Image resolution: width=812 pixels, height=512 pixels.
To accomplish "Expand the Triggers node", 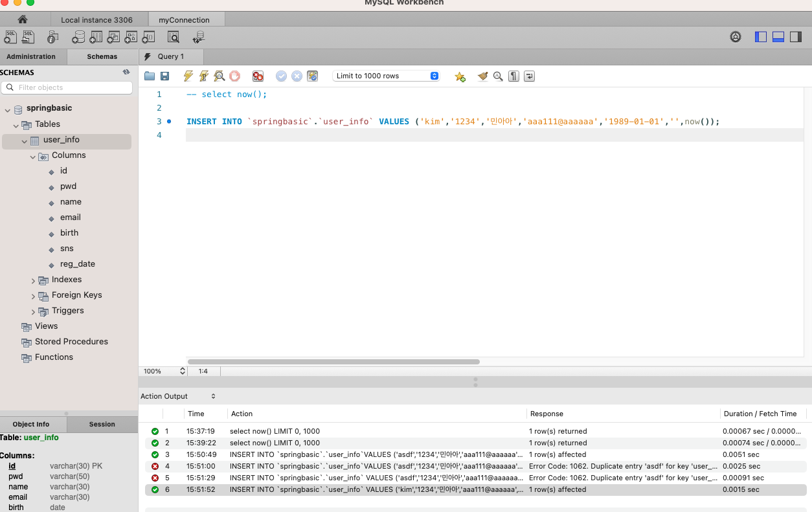I will 33,311.
